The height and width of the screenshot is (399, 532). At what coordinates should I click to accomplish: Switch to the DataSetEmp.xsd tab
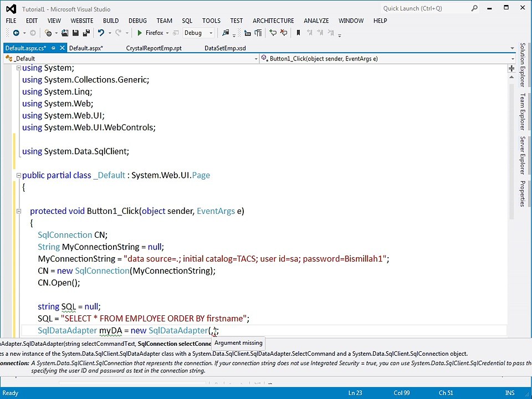pos(225,48)
